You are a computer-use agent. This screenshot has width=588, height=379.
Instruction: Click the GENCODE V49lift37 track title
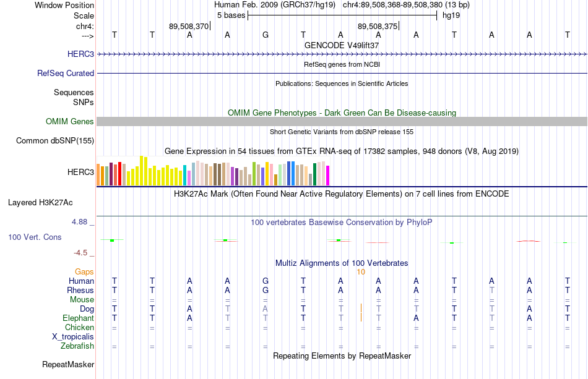(x=342, y=45)
